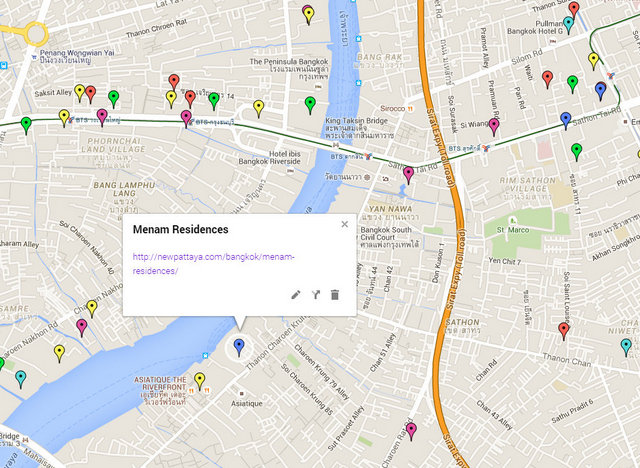Click the magenta pin on Sathon Tai Rd near the canal
640x468 pixels.
(x=408, y=175)
